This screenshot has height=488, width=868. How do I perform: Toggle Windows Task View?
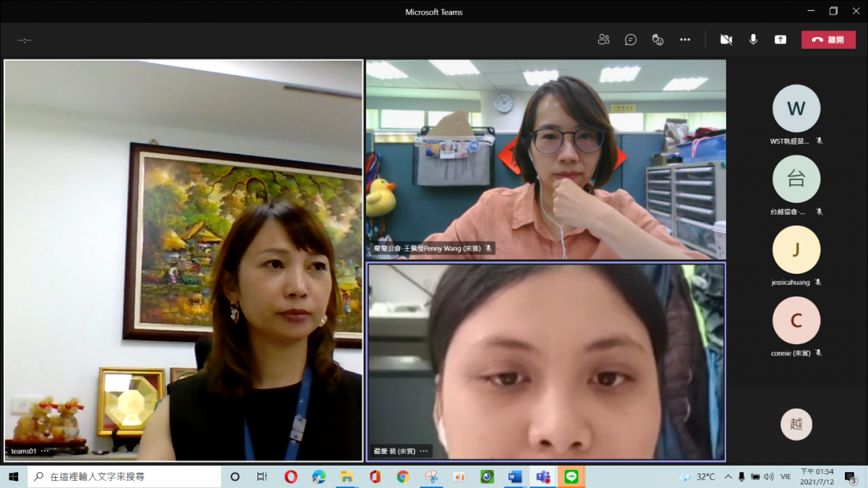262,476
